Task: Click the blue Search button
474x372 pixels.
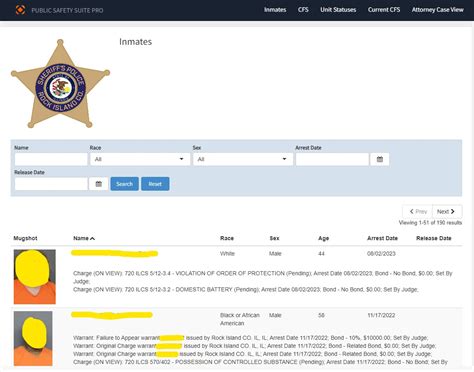Action: click(x=125, y=184)
